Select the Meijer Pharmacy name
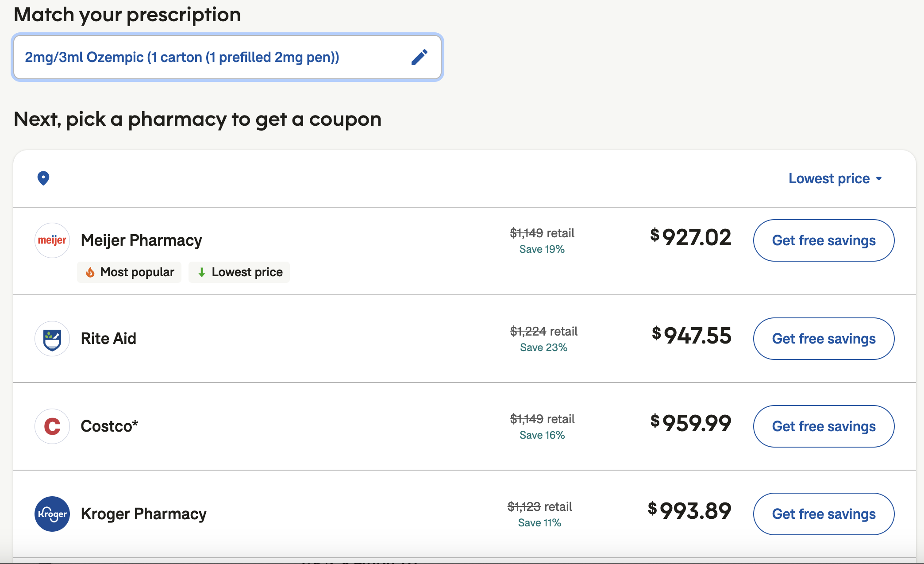924x564 pixels. [x=141, y=240]
